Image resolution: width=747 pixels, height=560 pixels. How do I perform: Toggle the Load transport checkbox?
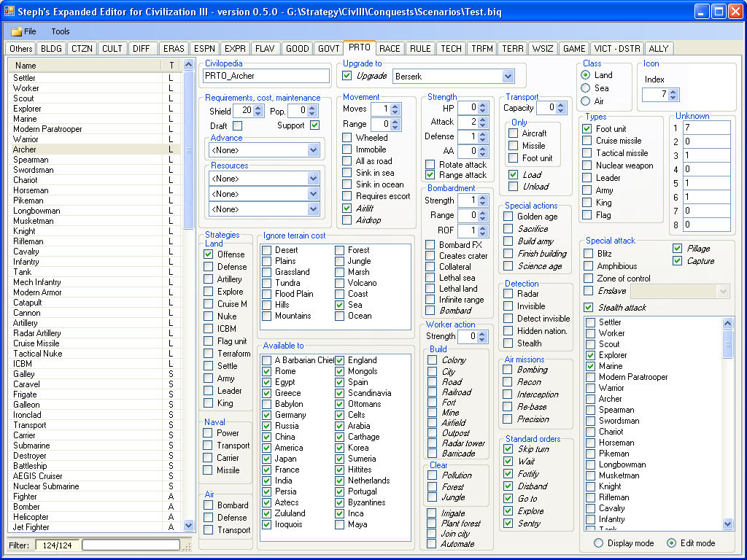click(513, 175)
